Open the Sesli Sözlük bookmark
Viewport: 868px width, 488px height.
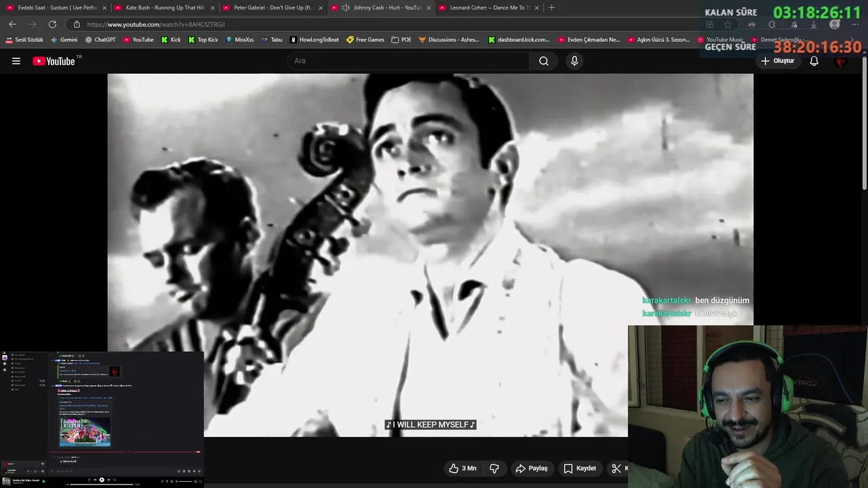pyautogui.click(x=24, y=40)
